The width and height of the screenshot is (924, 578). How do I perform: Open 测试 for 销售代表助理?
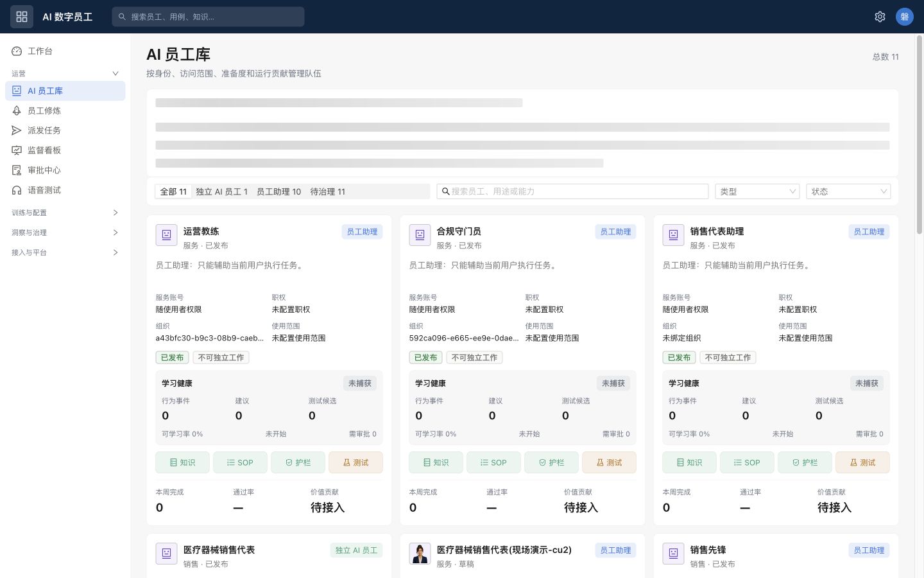point(862,462)
